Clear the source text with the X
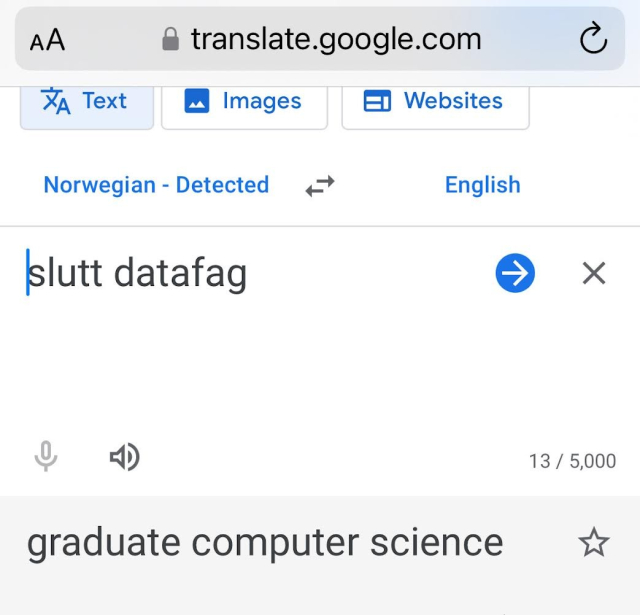The width and height of the screenshot is (640, 615). [594, 273]
